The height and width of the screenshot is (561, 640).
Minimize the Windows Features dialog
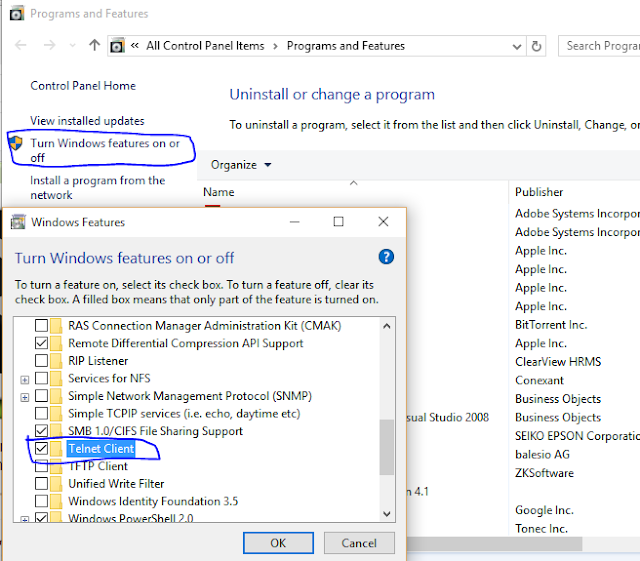[x=295, y=222]
